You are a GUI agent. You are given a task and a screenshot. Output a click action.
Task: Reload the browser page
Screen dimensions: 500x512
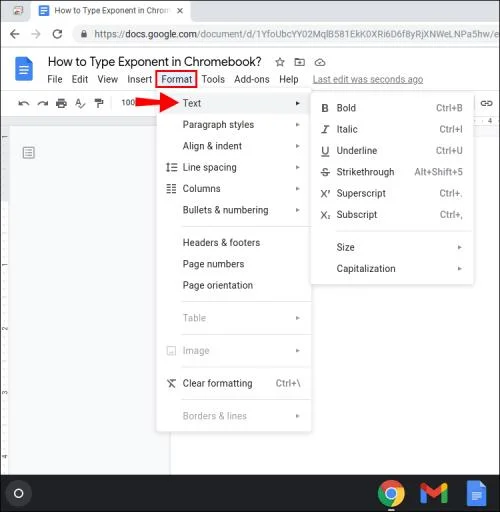coord(57,34)
